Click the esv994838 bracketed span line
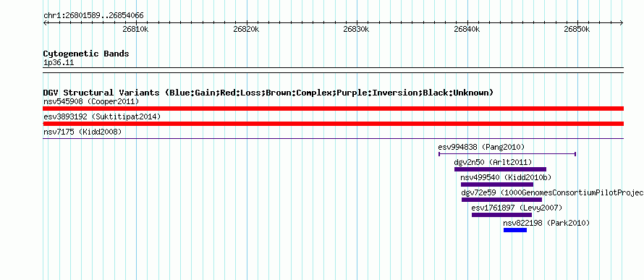Viewport: 644px width, 280px height. [507, 154]
